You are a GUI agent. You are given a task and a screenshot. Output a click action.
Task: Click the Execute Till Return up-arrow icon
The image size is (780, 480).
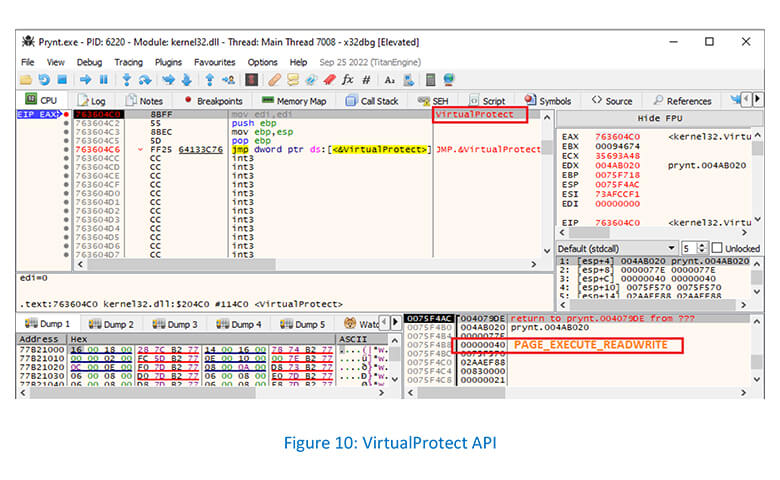[x=209, y=80]
